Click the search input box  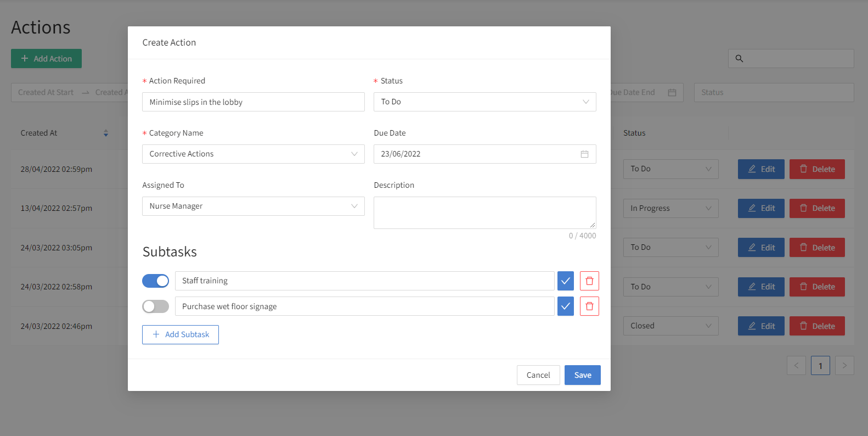(x=791, y=59)
